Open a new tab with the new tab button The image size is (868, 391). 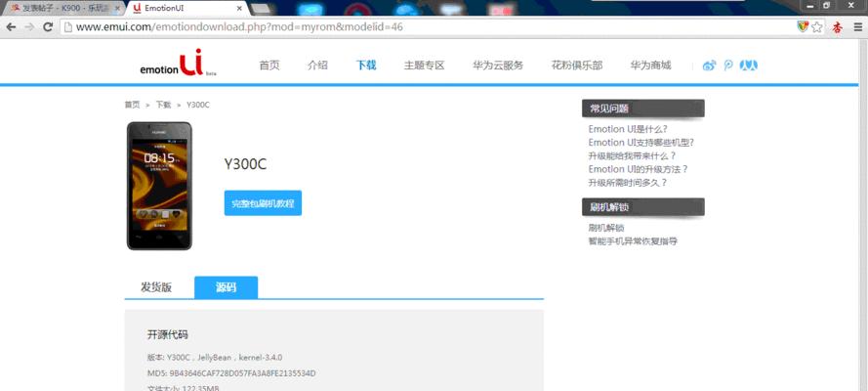pyautogui.click(x=260, y=8)
